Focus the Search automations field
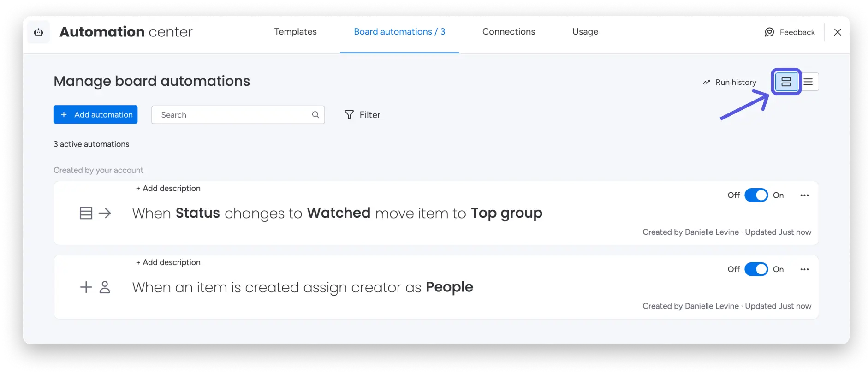 (238, 115)
